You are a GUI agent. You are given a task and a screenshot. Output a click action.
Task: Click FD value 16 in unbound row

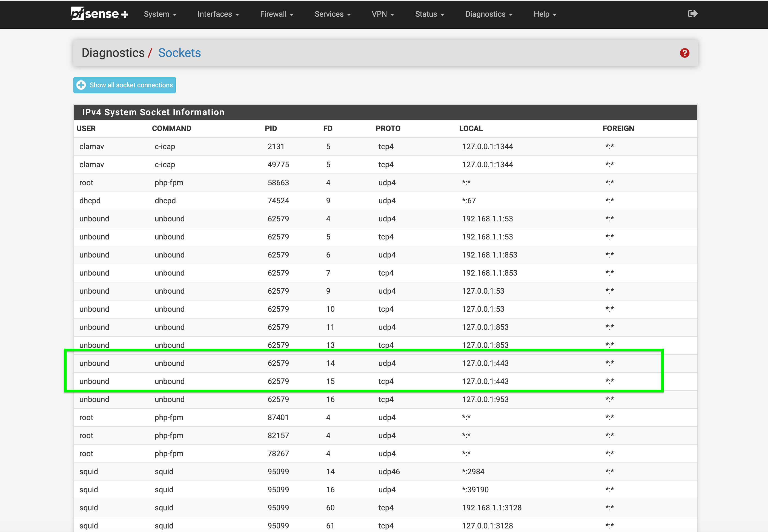tap(330, 399)
